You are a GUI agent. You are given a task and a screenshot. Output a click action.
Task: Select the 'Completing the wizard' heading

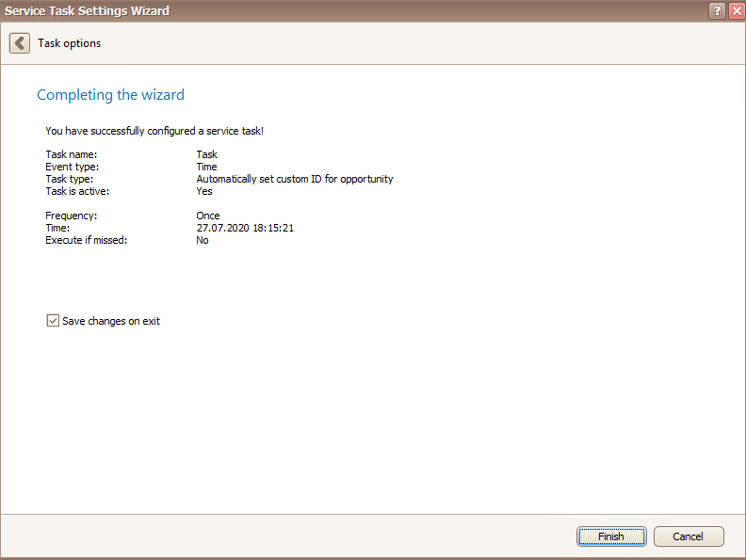[x=110, y=95]
